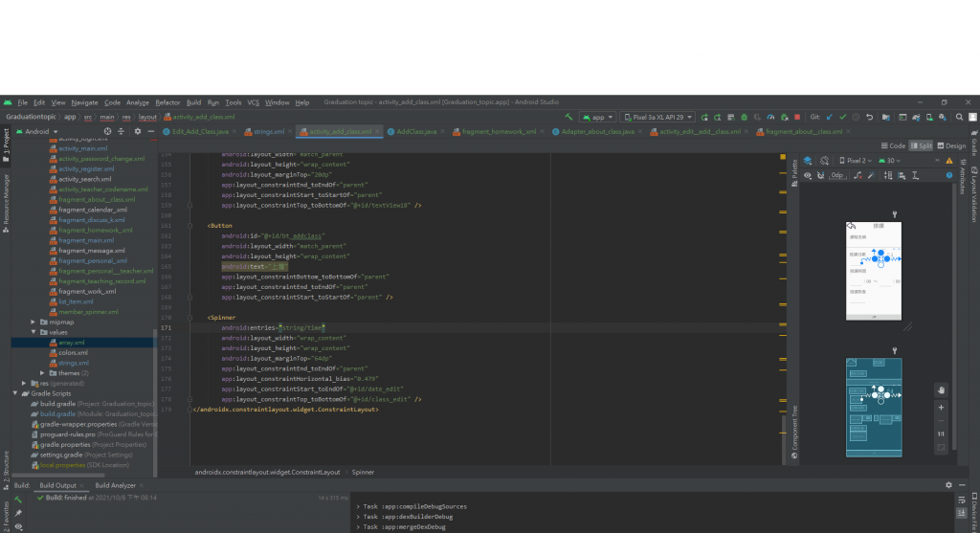Click the red Stop button
The height and width of the screenshot is (533, 980).
click(797, 117)
